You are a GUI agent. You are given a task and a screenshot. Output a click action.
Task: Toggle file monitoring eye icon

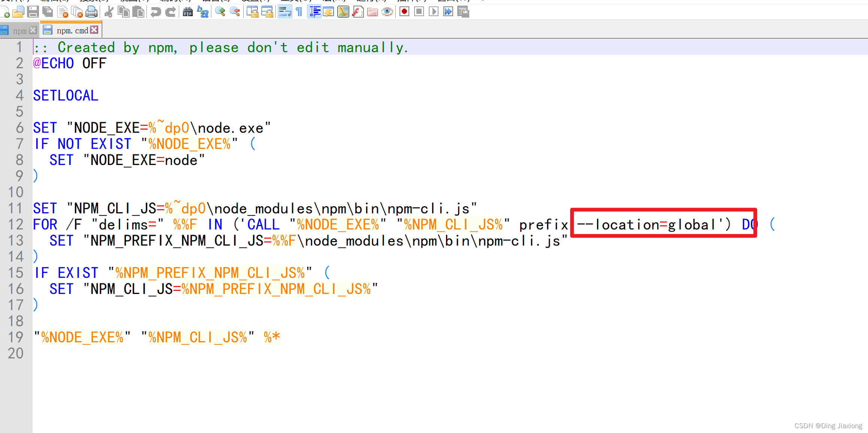coord(387,12)
